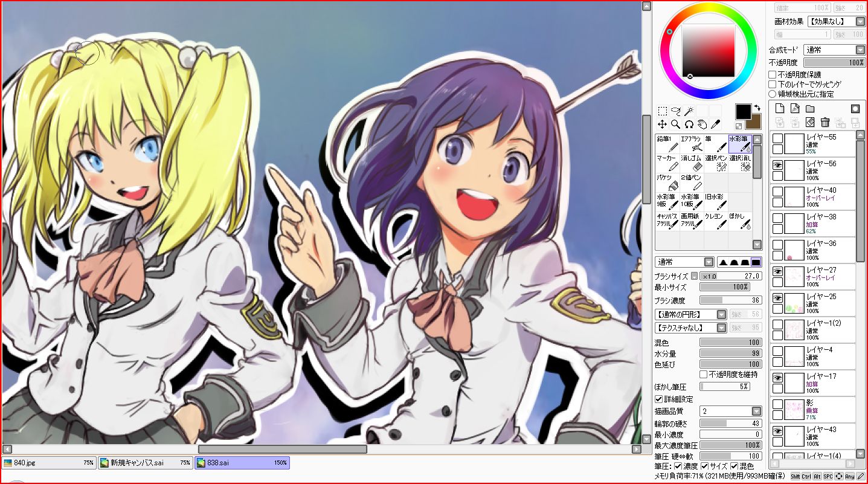The height and width of the screenshot is (484, 868).
Task: Select the zoom magnifier tool
Action: (x=675, y=124)
